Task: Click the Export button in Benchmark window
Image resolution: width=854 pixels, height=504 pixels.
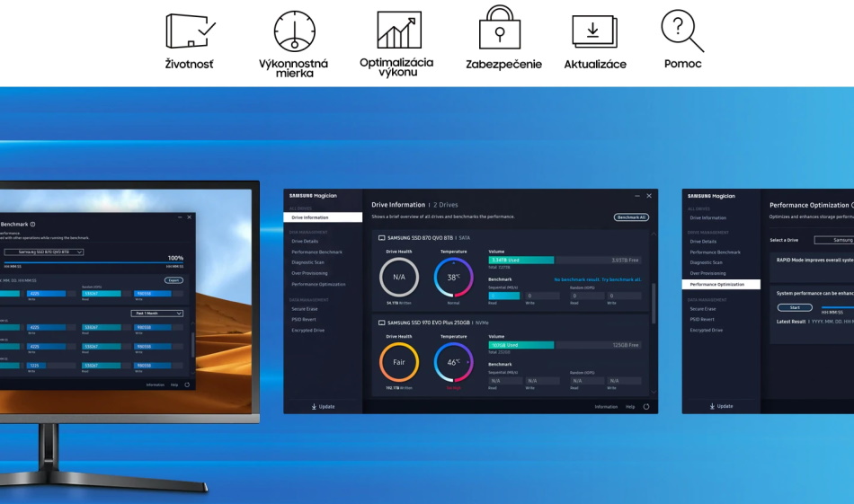Action: [x=173, y=280]
